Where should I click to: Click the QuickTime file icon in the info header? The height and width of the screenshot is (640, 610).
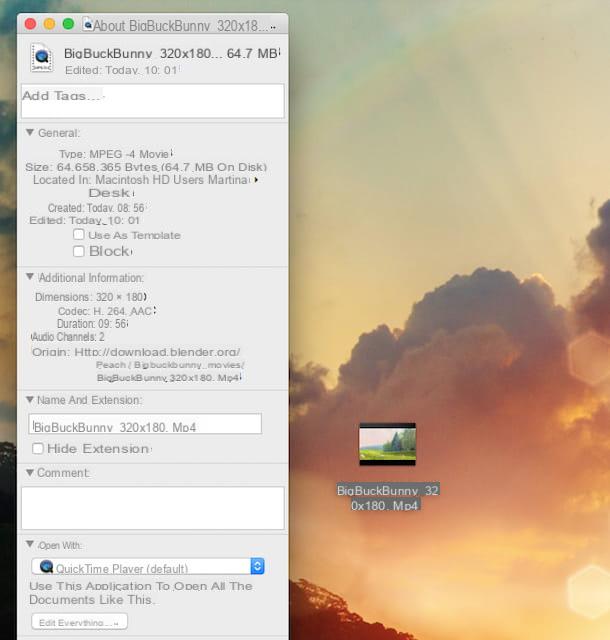click(42, 58)
